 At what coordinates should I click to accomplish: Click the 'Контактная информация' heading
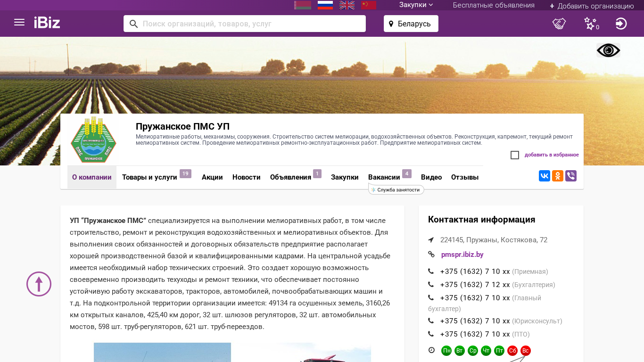(481, 220)
